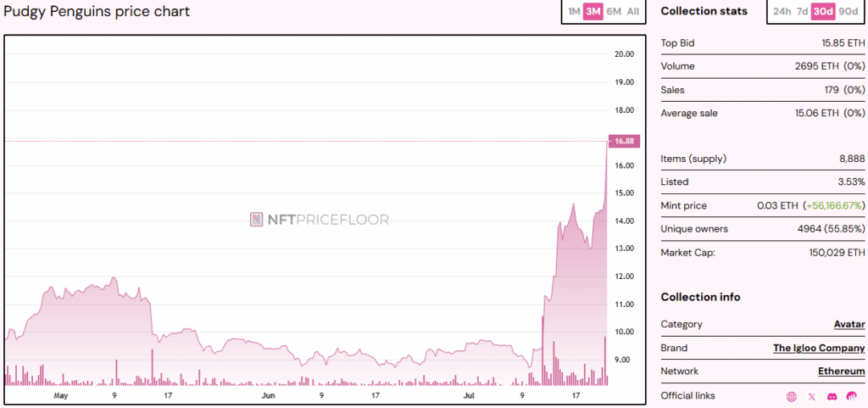Set collection stats to 24h

[782, 12]
